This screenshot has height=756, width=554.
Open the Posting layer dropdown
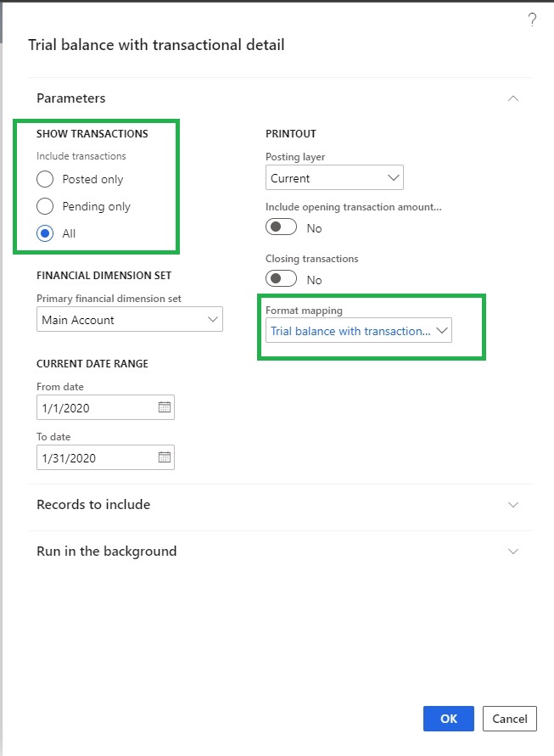[334, 178]
